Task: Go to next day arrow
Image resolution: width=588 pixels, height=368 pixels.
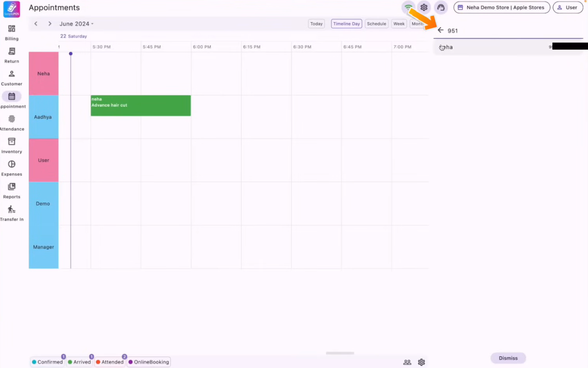Action: [50, 24]
